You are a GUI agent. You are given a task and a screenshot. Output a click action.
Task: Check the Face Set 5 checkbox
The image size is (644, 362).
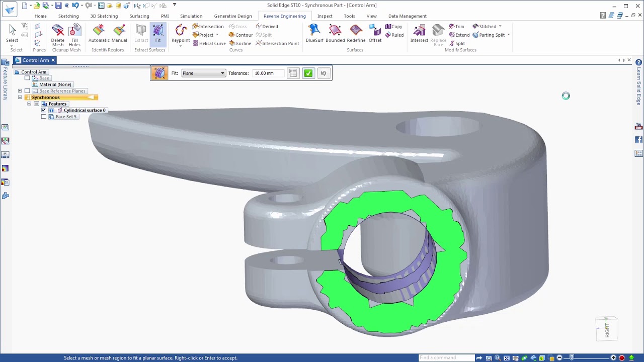pyautogui.click(x=44, y=117)
